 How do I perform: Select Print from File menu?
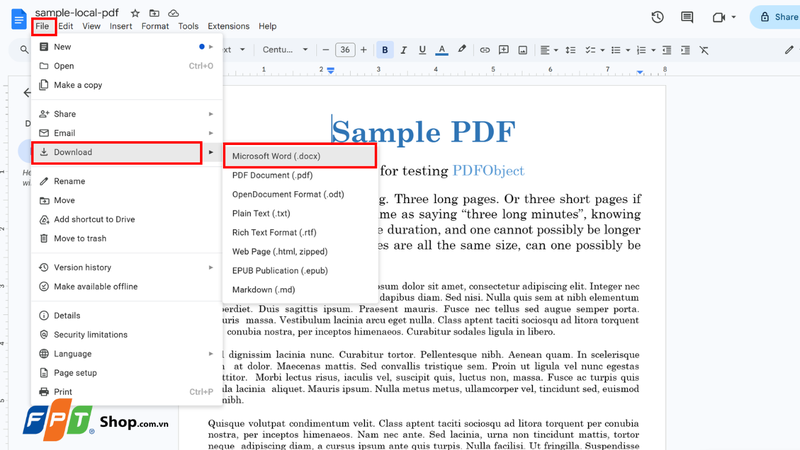coord(127,392)
